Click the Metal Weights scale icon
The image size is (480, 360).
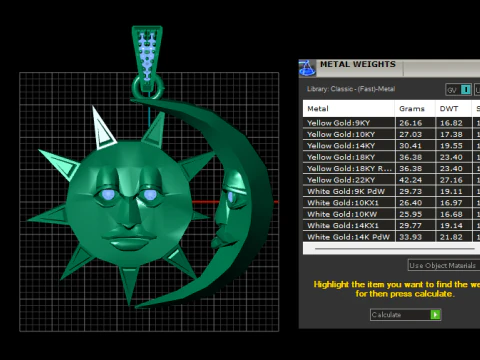click(x=307, y=68)
